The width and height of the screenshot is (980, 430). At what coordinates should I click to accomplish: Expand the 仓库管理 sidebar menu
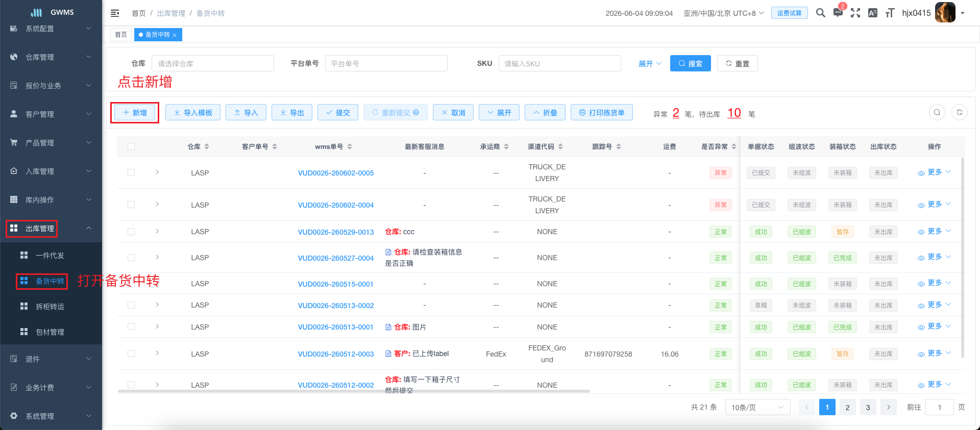[51, 57]
